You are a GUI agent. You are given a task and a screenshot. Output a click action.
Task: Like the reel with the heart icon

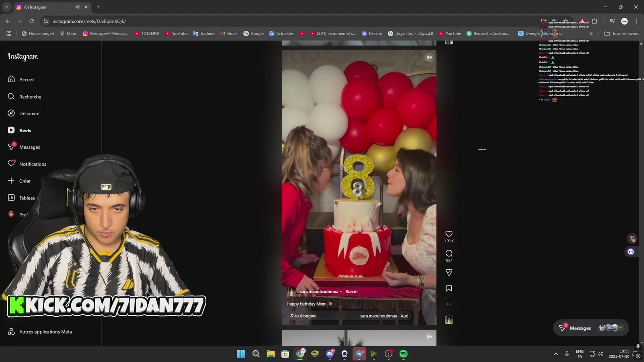coord(449,234)
